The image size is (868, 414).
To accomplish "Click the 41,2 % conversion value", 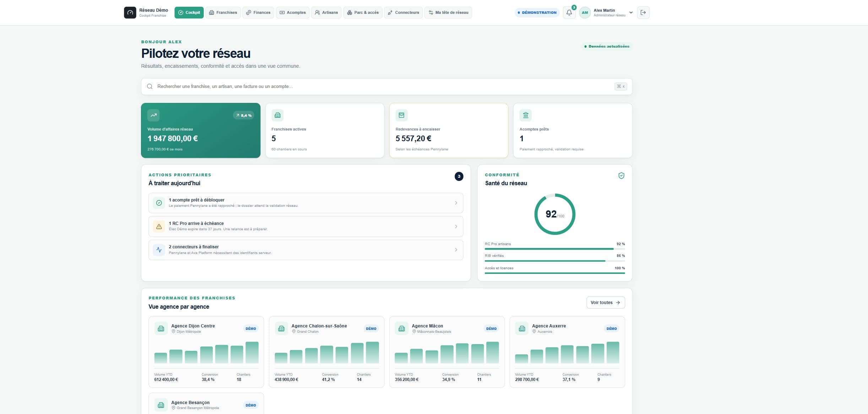I will coord(329,380).
